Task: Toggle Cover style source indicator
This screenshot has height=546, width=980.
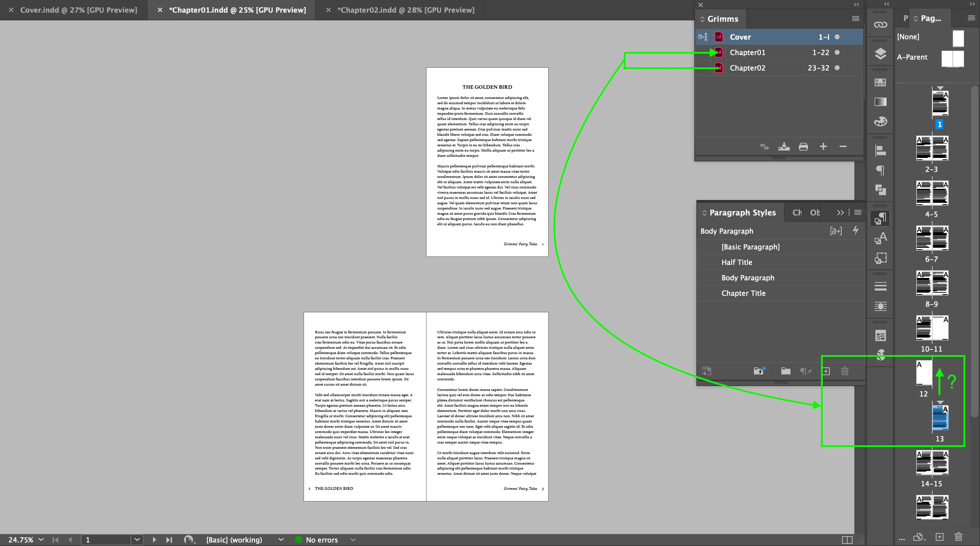Action: tap(703, 37)
